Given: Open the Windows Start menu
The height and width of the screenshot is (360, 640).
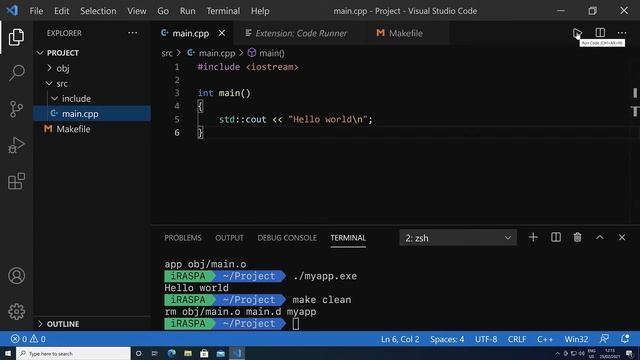Looking at the screenshot, I should [x=8, y=353].
